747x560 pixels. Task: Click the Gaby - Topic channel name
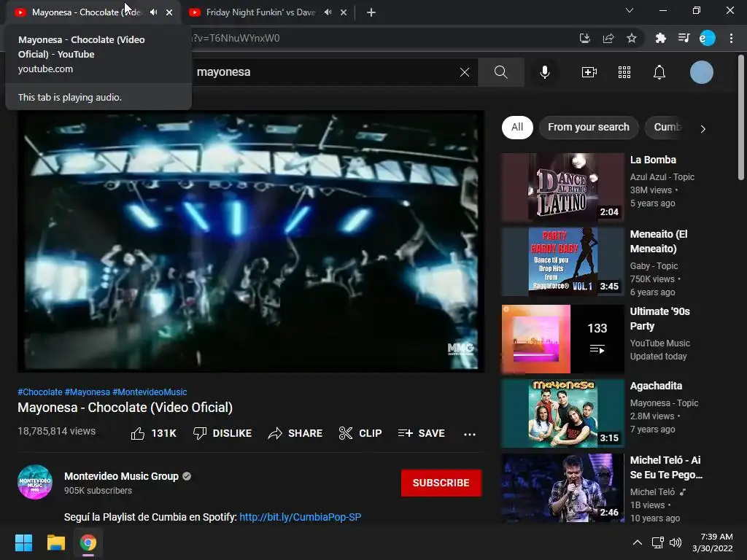coord(654,266)
